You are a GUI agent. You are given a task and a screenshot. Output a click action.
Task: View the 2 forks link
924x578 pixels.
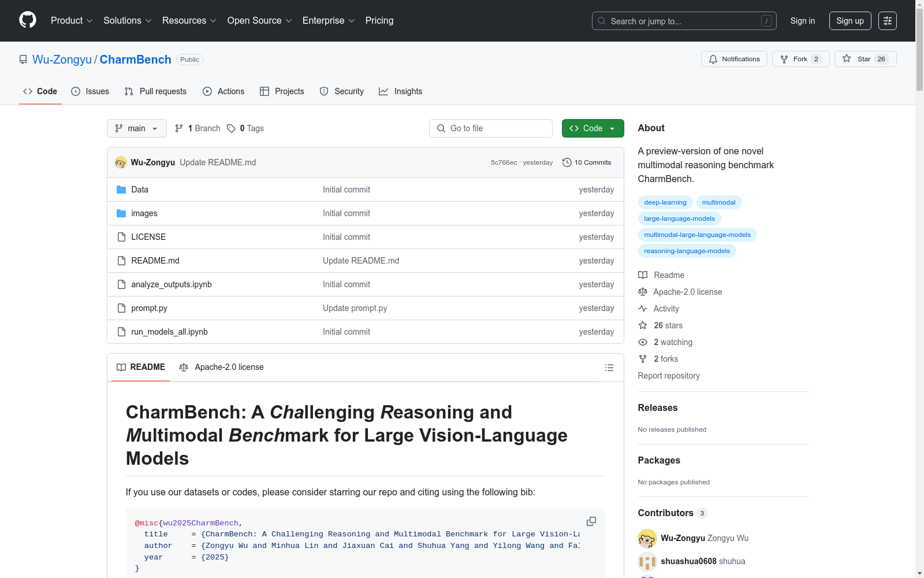pos(658,359)
